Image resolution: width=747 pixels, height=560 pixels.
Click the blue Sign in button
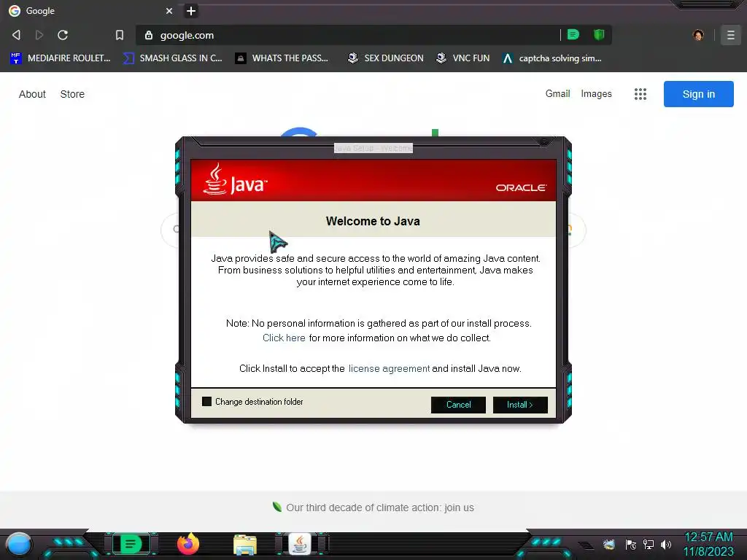click(698, 94)
